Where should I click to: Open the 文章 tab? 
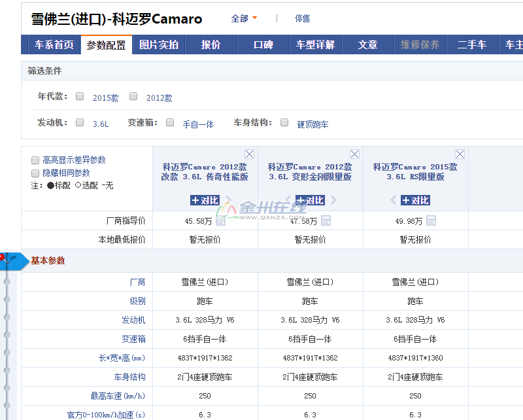[x=368, y=44]
